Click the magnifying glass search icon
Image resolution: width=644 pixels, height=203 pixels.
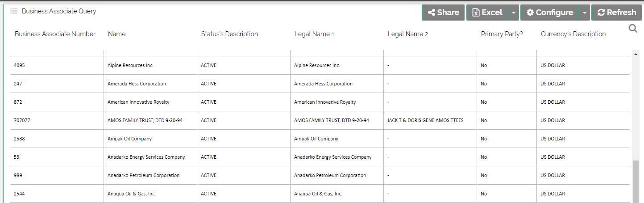coord(633,29)
